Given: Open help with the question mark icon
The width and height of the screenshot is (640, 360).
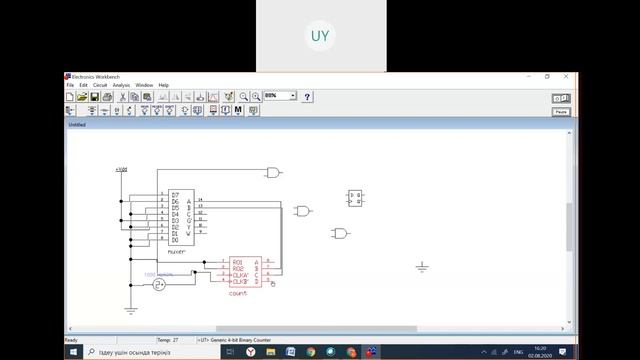Looking at the screenshot, I should pos(307,97).
